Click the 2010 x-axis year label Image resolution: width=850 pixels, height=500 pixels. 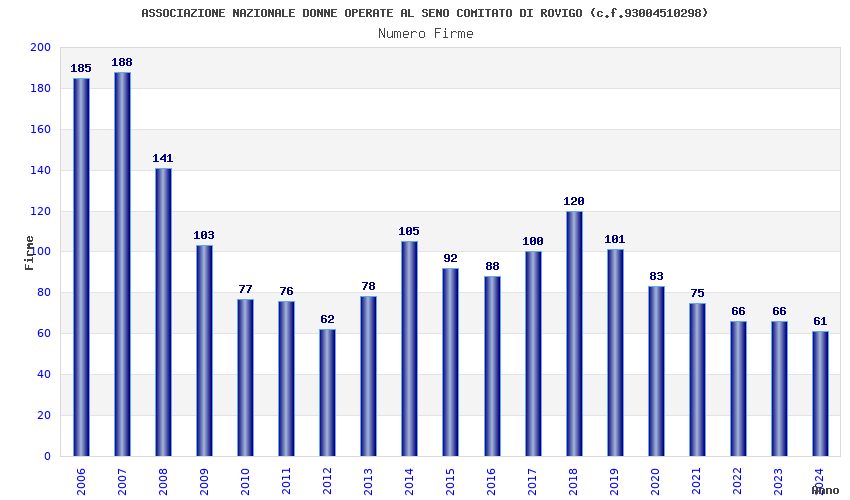pyautogui.click(x=246, y=482)
